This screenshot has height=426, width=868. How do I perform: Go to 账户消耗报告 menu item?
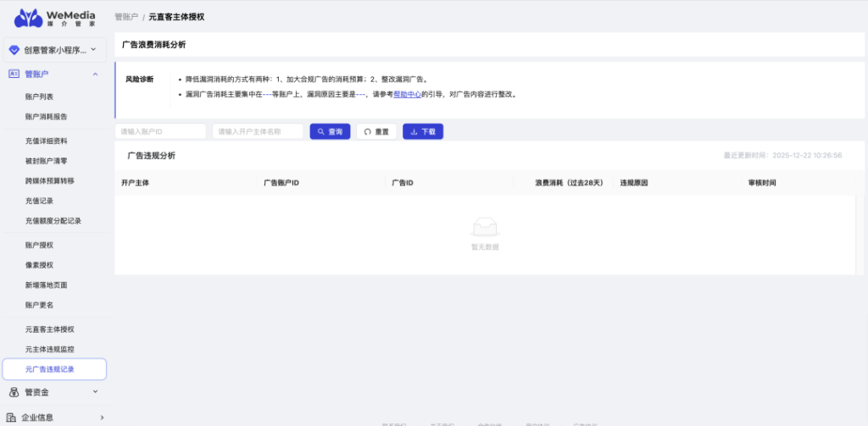(x=47, y=116)
